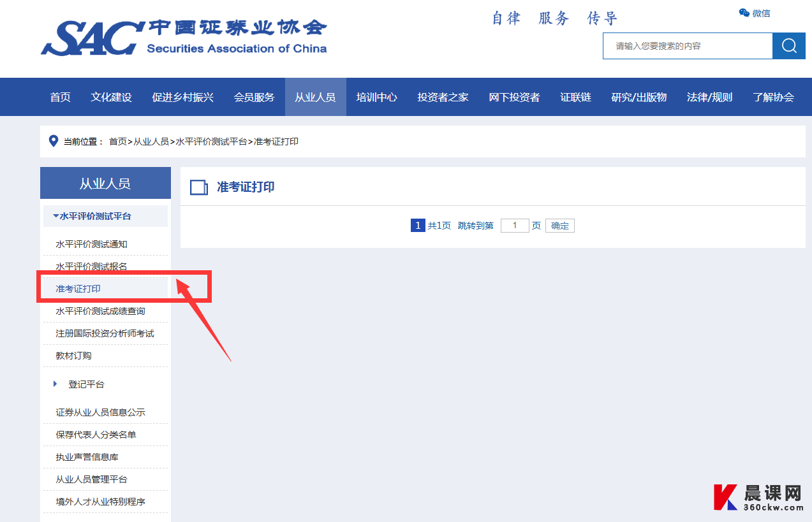812x522 pixels.
Task: Click the search input field
Action: coord(688,46)
